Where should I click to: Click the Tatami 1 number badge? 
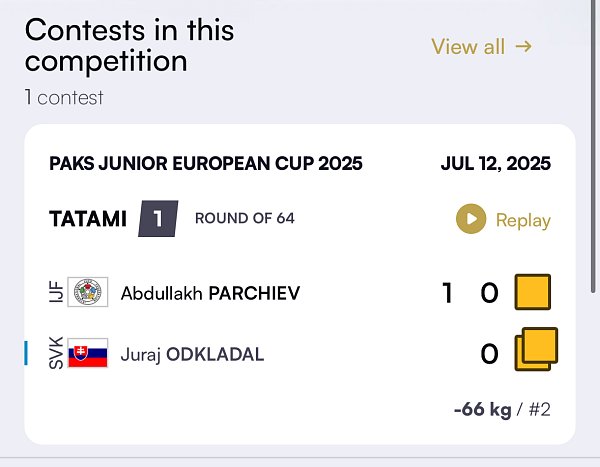pos(158,219)
